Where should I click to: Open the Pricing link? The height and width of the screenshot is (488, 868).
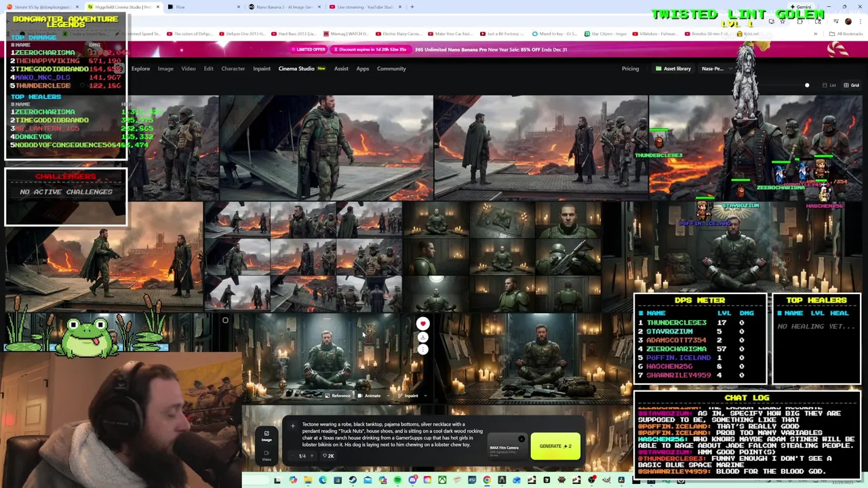(630, 68)
